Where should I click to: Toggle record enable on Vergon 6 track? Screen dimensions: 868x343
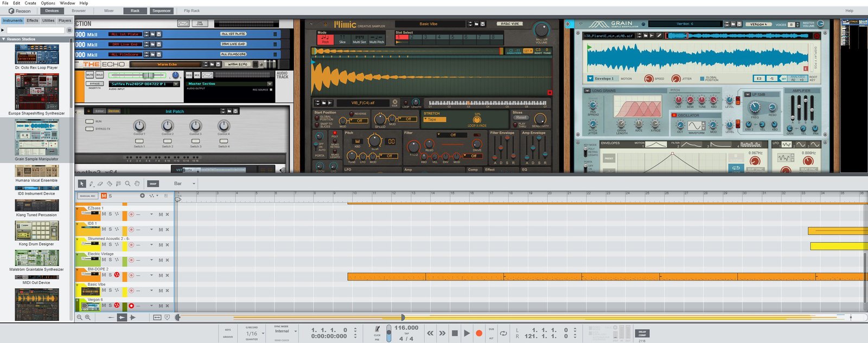[x=131, y=306]
